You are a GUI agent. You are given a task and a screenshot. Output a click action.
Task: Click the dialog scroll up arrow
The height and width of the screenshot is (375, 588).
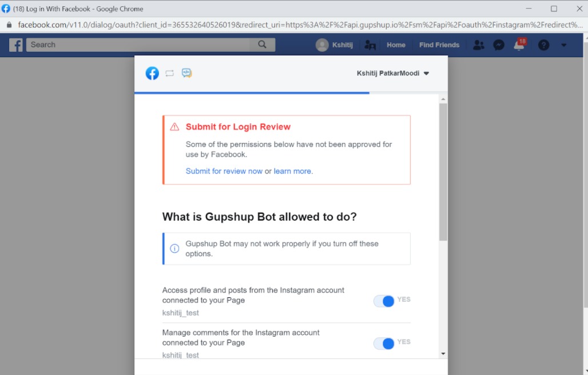tap(443, 99)
